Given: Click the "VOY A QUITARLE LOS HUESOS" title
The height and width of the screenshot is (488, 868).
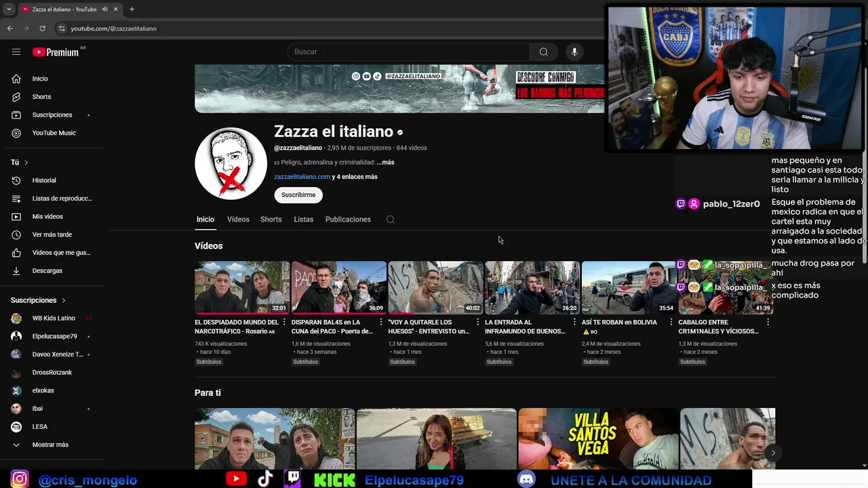Looking at the screenshot, I should click(429, 327).
